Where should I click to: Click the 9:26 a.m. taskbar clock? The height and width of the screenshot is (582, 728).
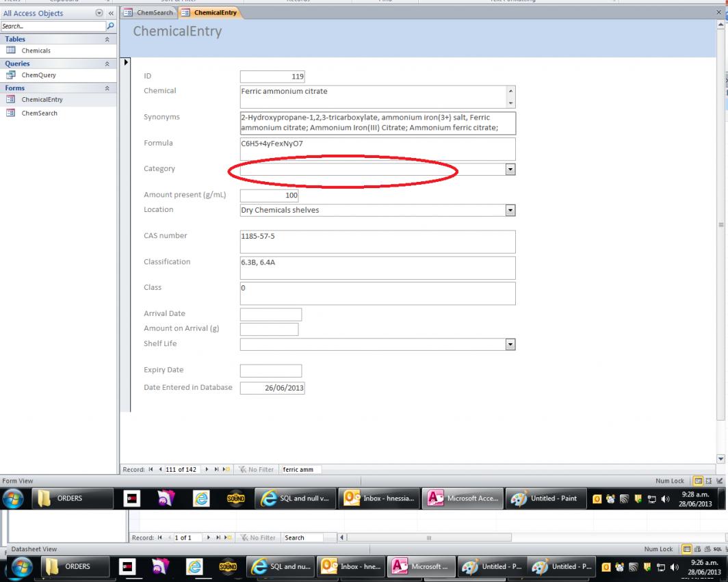[x=704, y=567]
